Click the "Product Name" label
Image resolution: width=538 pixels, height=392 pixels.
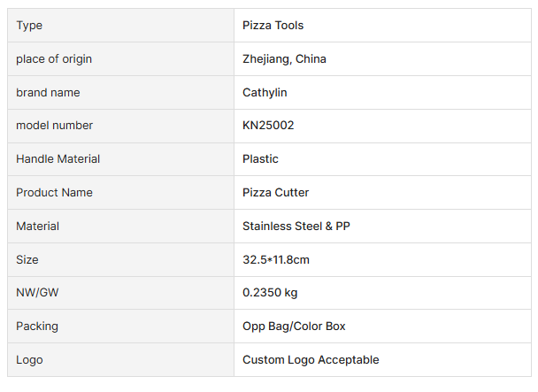[54, 193]
